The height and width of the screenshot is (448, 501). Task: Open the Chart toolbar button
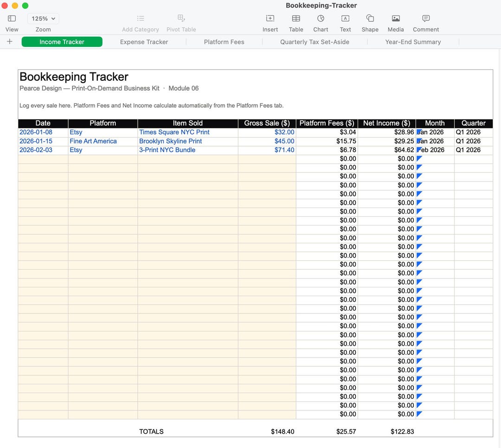coord(321,18)
